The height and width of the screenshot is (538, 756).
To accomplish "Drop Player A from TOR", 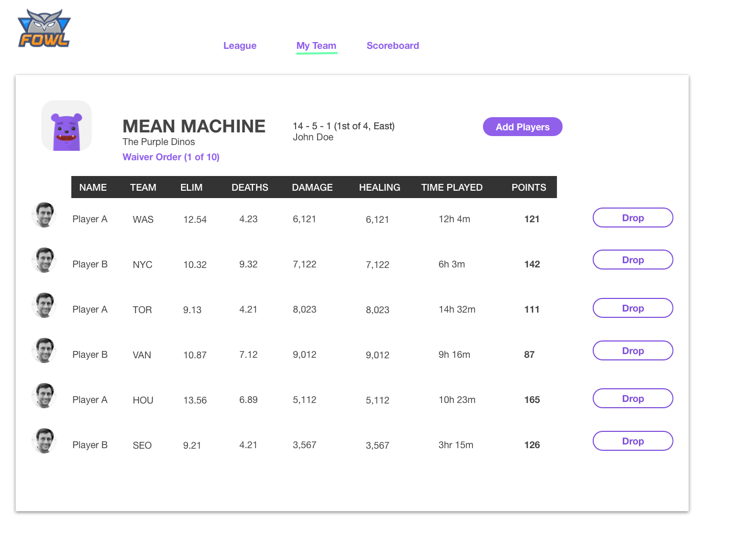I will pyautogui.click(x=633, y=308).
